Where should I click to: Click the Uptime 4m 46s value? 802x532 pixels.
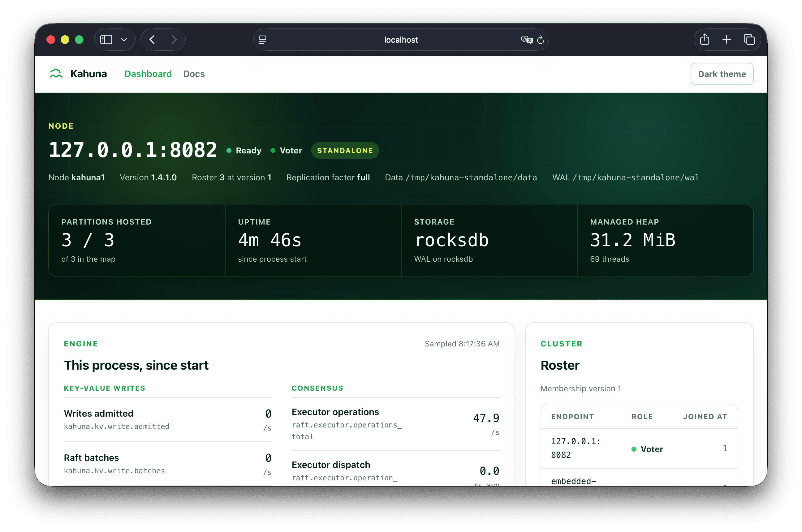point(269,240)
